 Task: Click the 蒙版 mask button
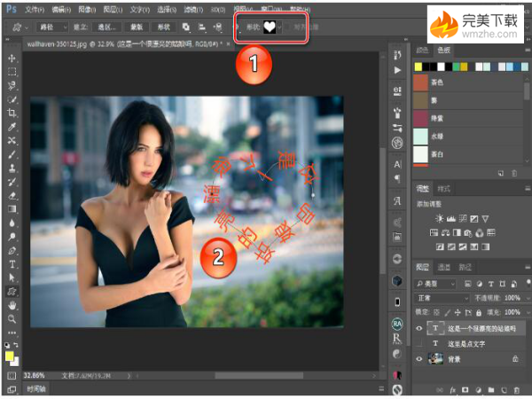tap(137, 27)
